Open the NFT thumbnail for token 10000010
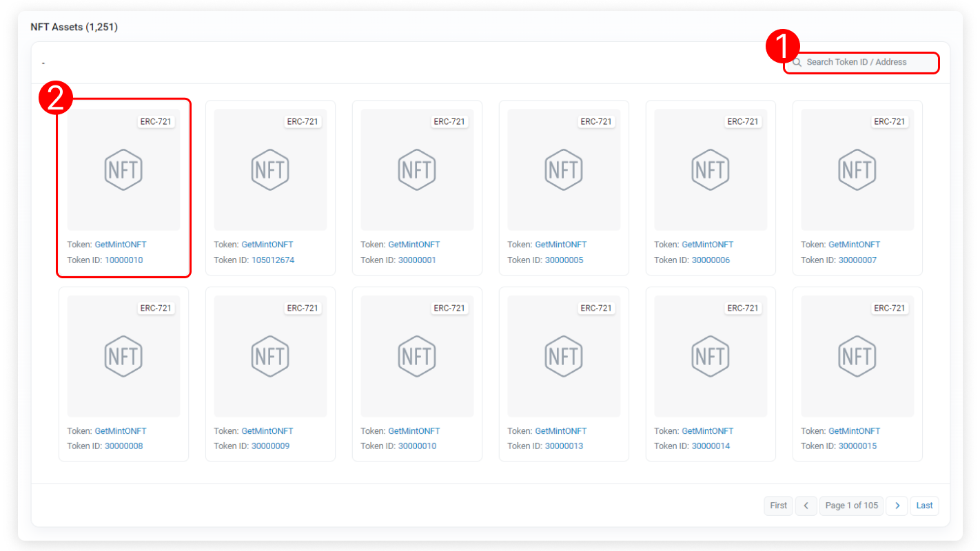980x551 pixels. (x=123, y=169)
